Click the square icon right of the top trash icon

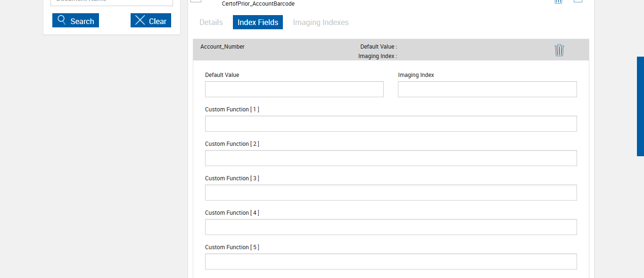[578, 1]
